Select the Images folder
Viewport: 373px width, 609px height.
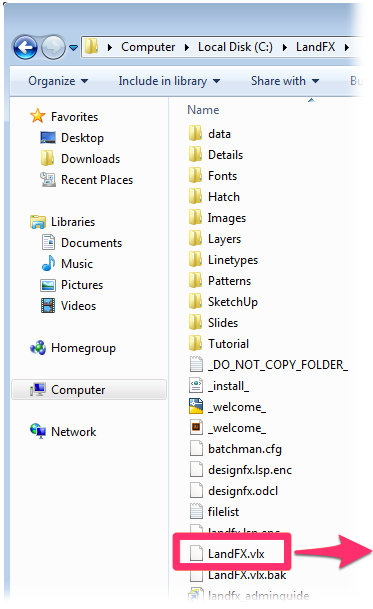pyautogui.click(x=227, y=218)
